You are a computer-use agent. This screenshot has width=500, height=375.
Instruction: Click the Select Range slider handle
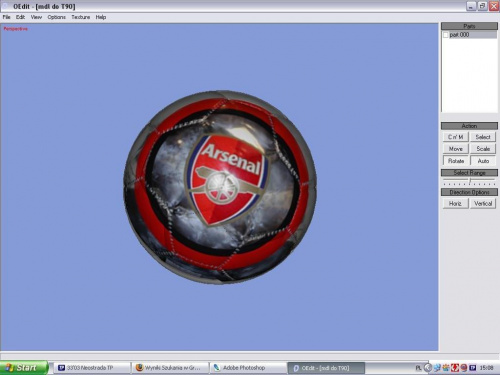470,181
